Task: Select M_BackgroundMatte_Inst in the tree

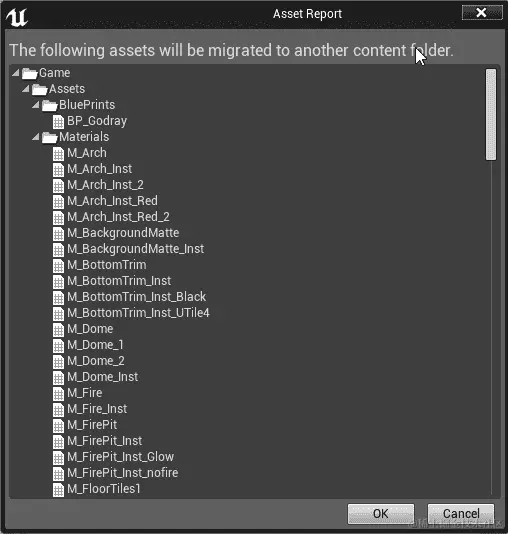Action: 136,249
